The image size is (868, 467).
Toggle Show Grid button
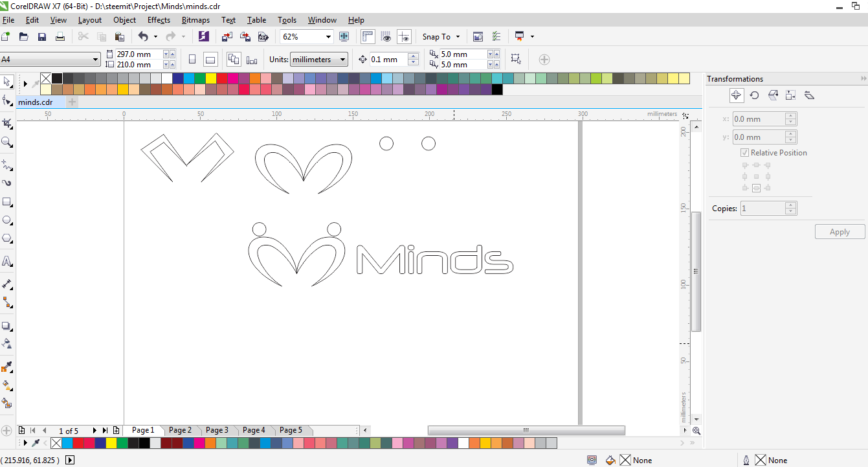pyautogui.click(x=386, y=37)
